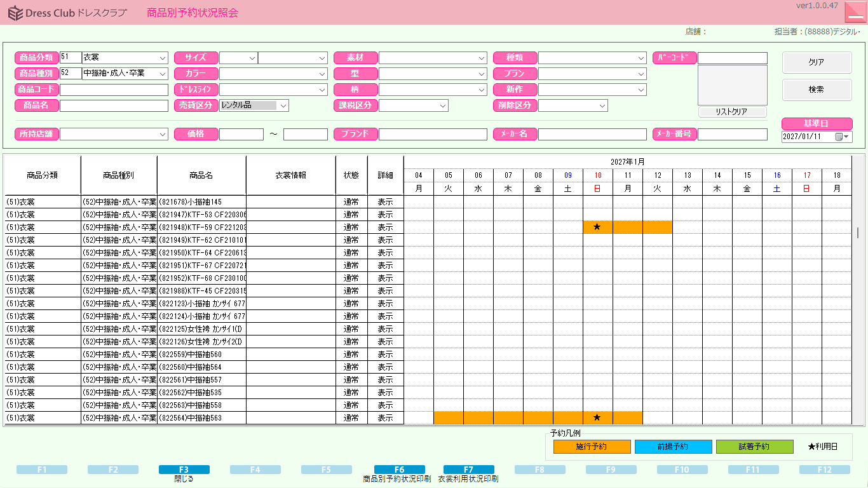
Task: Click the orange Jan 05 cell for 中振袖563
Action: coord(449,417)
